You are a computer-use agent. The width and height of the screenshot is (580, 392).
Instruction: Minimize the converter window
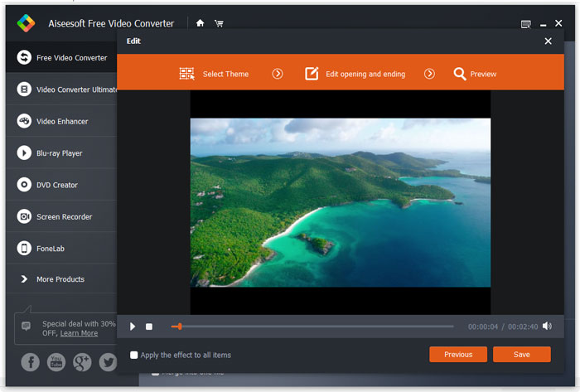[543, 25]
